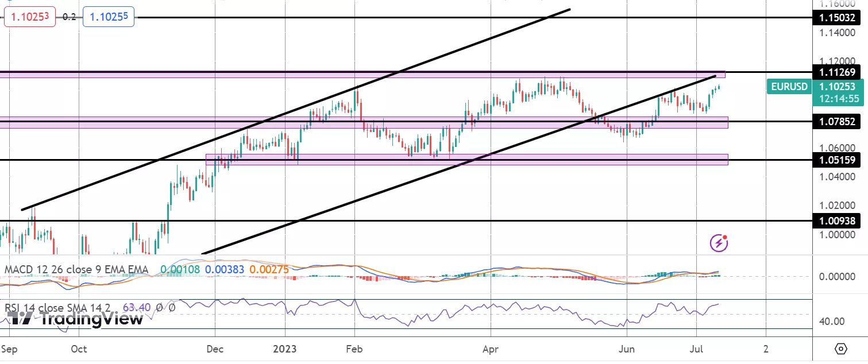Click the purple lightning bolt icon
This screenshot has width=868, height=364.
tap(719, 243)
